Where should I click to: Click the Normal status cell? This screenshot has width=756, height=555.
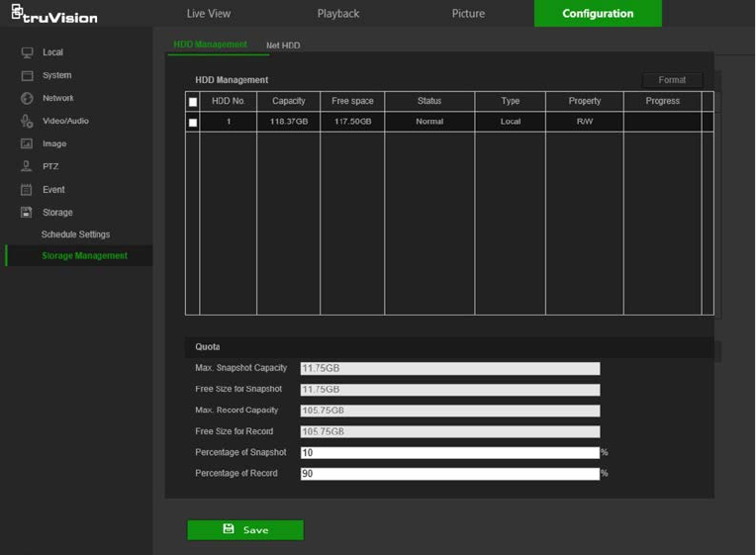(x=429, y=122)
